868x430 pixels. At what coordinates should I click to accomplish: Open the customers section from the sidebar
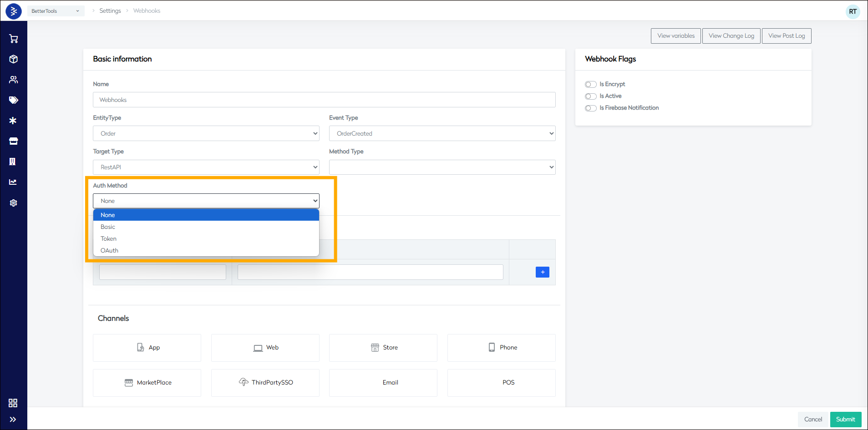pos(13,80)
